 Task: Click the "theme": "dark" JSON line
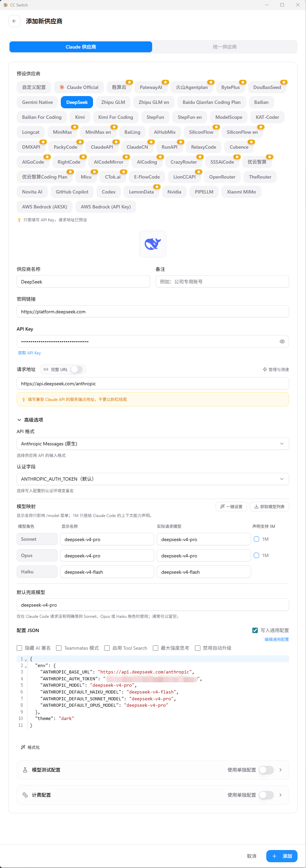pos(54,719)
